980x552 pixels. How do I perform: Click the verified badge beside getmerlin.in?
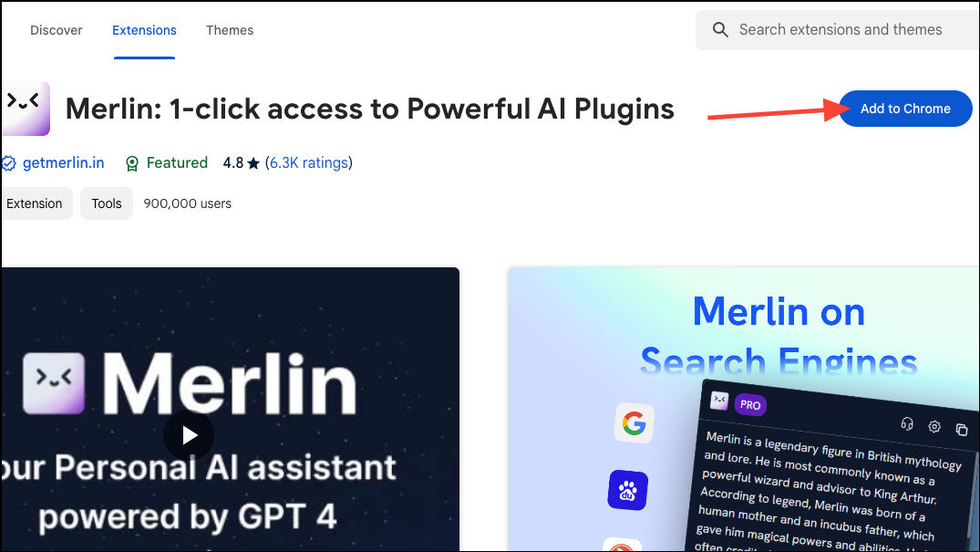9,164
